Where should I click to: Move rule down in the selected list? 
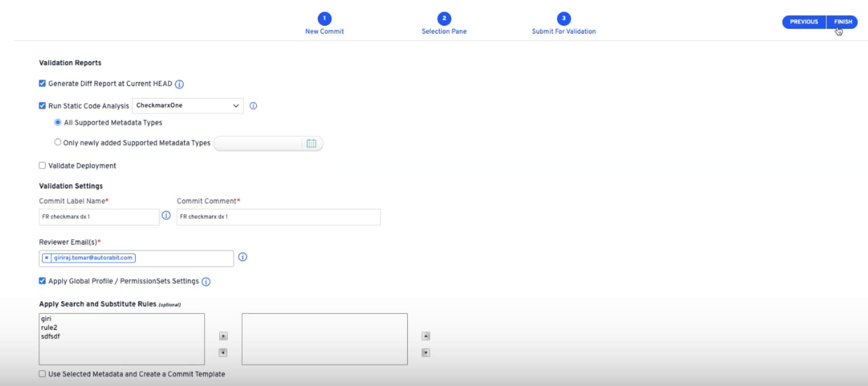coord(425,352)
